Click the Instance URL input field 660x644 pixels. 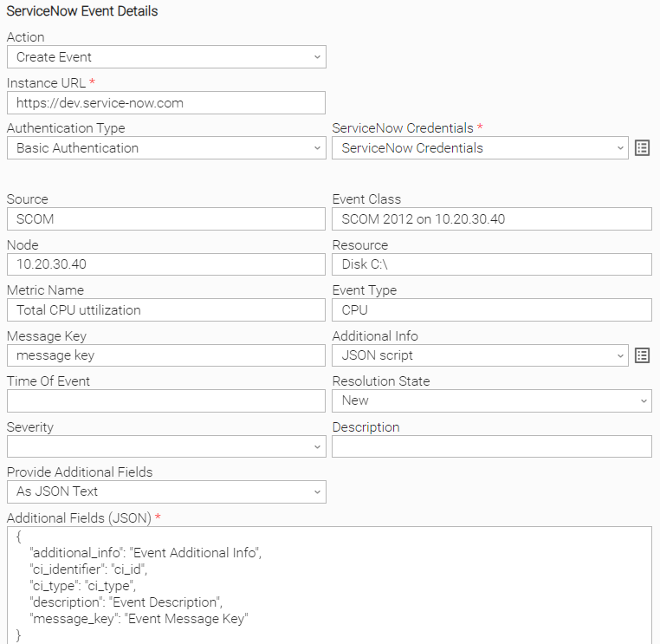click(165, 103)
